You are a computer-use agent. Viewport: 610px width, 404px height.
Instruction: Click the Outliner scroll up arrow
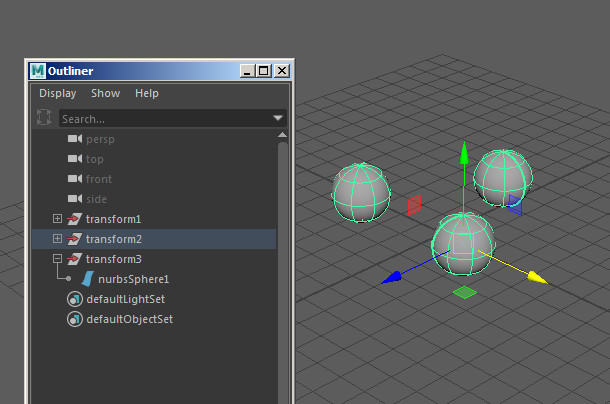click(x=282, y=135)
